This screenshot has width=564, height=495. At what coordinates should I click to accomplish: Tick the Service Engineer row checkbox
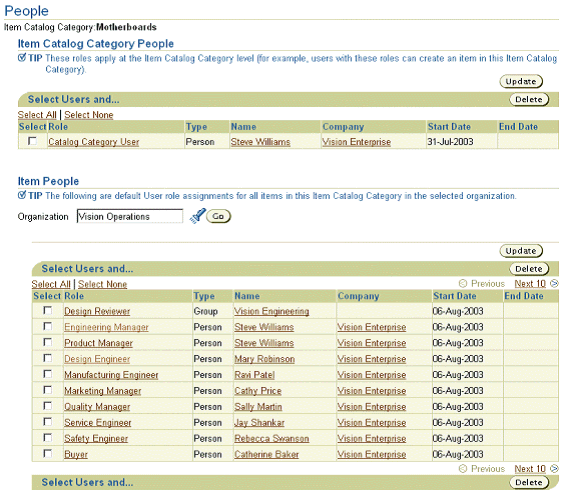pos(47,421)
